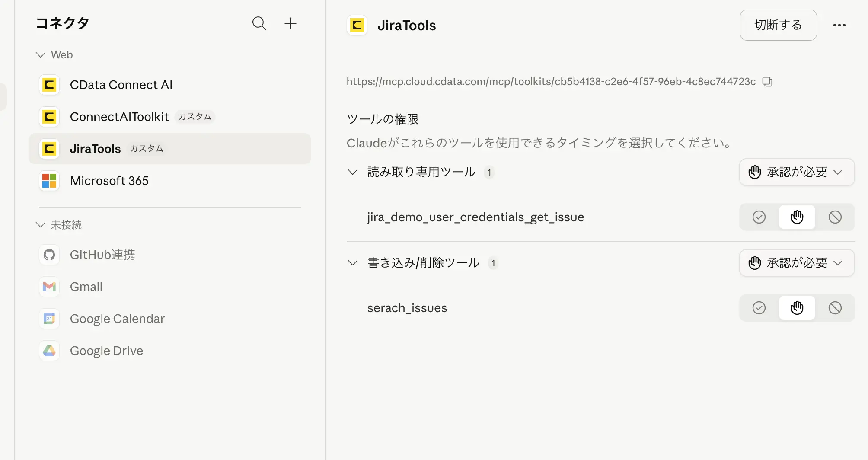
Task: Click the serach_issues tool name
Action: pos(407,308)
